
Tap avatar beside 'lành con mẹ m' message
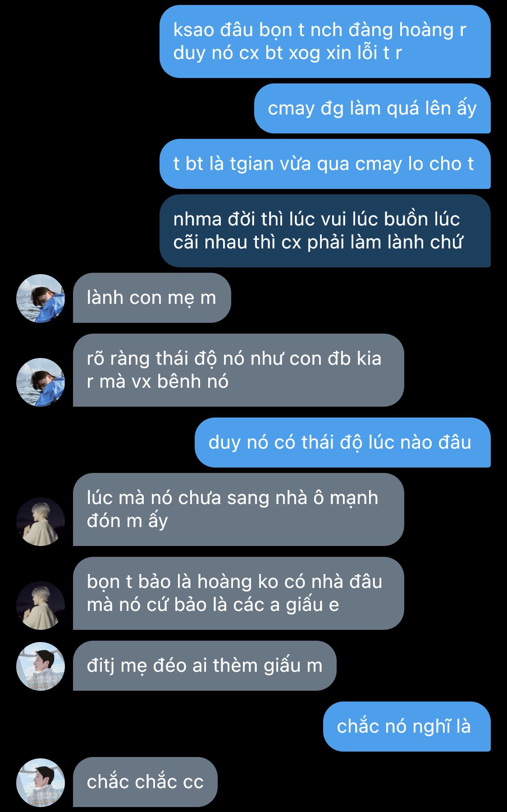click(41, 298)
